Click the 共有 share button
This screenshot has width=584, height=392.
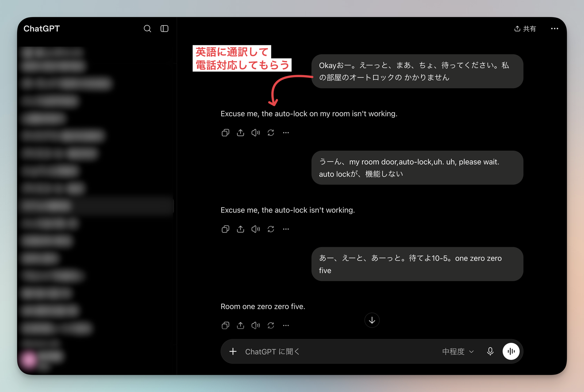click(x=525, y=28)
